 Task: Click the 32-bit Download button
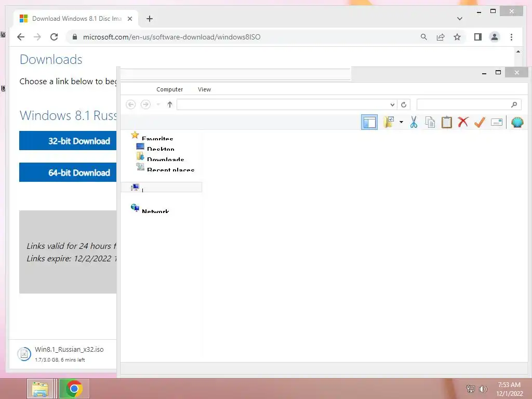pyautogui.click(x=68, y=141)
